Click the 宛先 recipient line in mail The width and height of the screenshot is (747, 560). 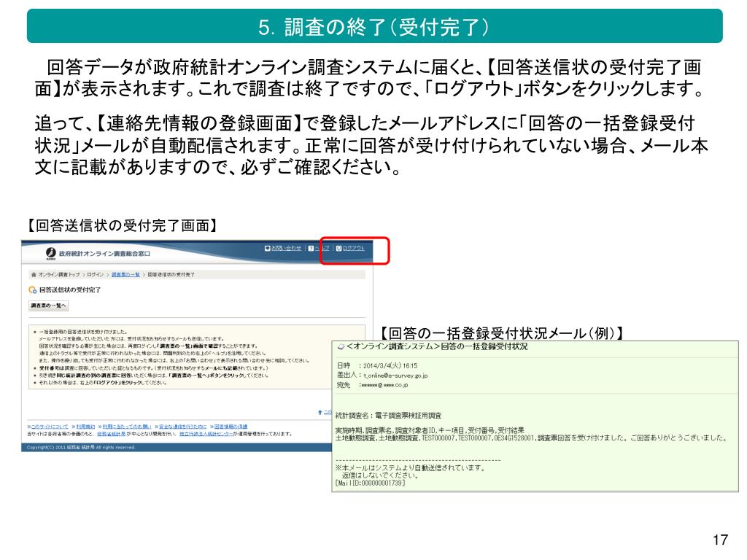(x=372, y=385)
